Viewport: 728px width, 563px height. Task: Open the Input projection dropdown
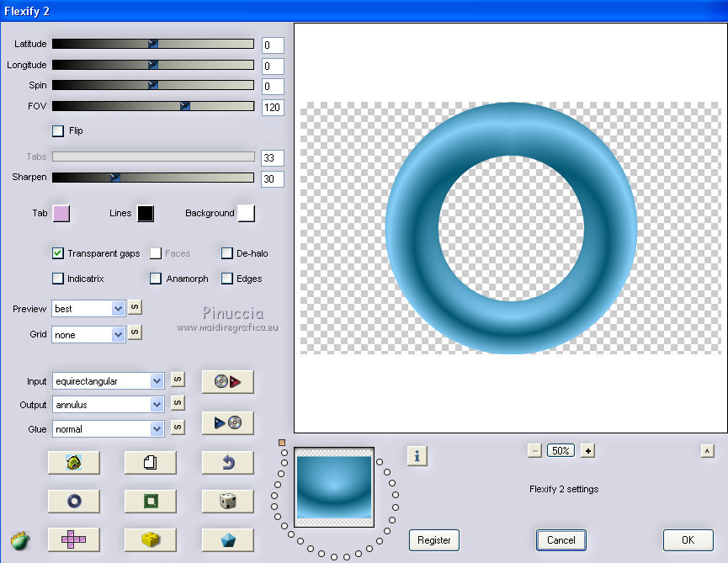coord(108,381)
